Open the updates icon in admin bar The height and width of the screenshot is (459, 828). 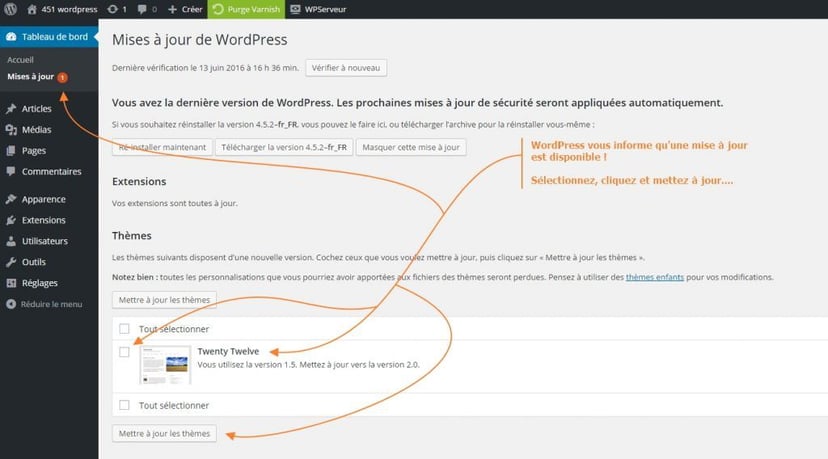[114, 9]
